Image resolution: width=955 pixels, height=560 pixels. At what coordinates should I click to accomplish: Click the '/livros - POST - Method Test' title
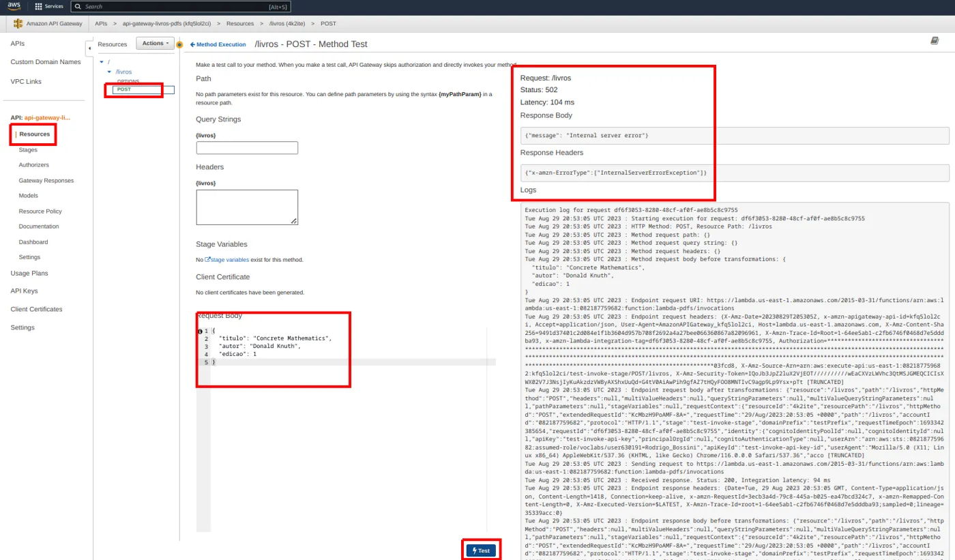pos(311,44)
